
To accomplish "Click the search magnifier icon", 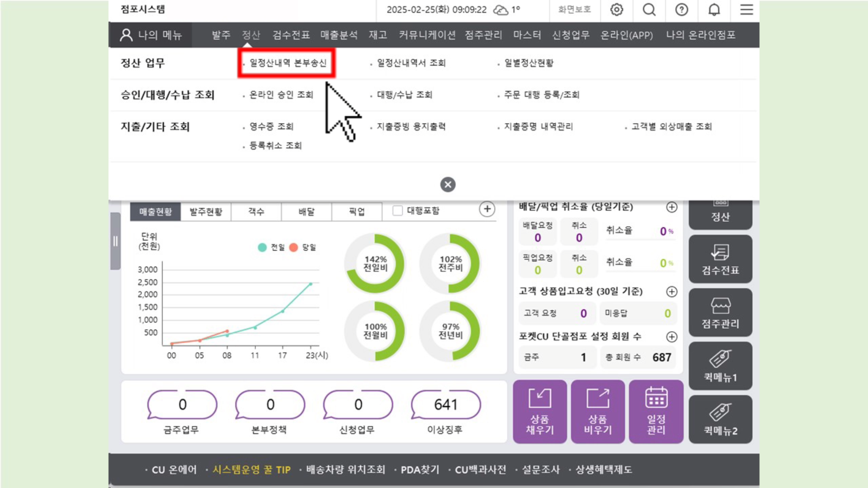I will pyautogui.click(x=649, y=10).
